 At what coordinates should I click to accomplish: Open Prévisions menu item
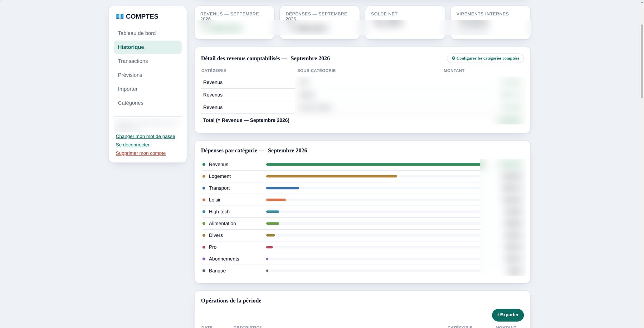tap(147, 75)
